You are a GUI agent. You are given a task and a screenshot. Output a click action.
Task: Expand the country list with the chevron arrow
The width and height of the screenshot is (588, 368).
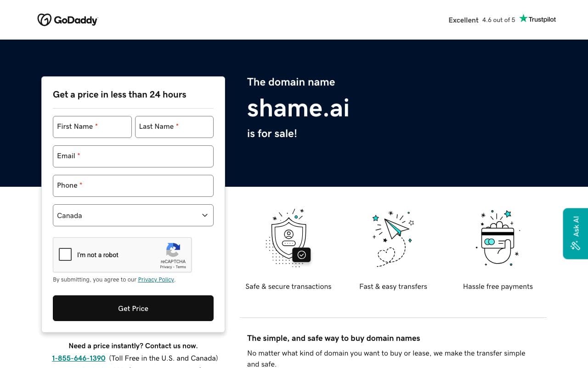[x=204, y=215]
